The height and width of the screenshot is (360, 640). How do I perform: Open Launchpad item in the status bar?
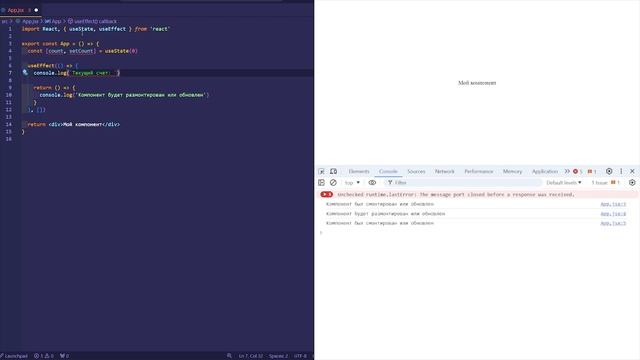click(x=14, y=356)
